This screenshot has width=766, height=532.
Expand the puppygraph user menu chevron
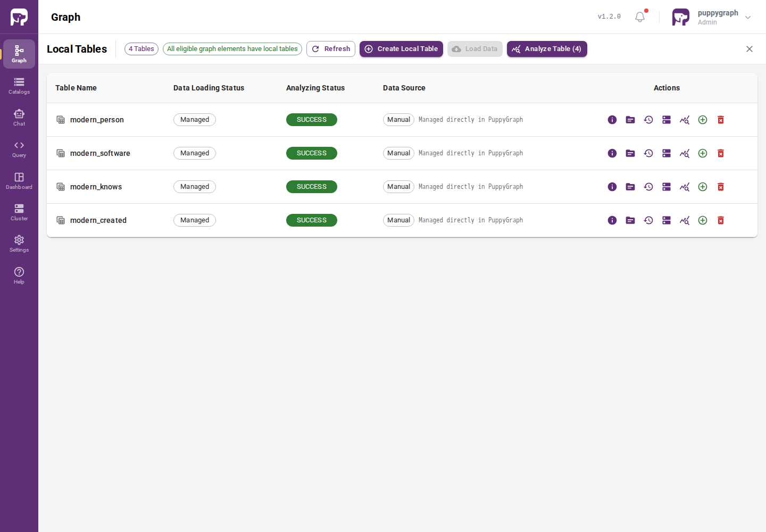point(748,17)
